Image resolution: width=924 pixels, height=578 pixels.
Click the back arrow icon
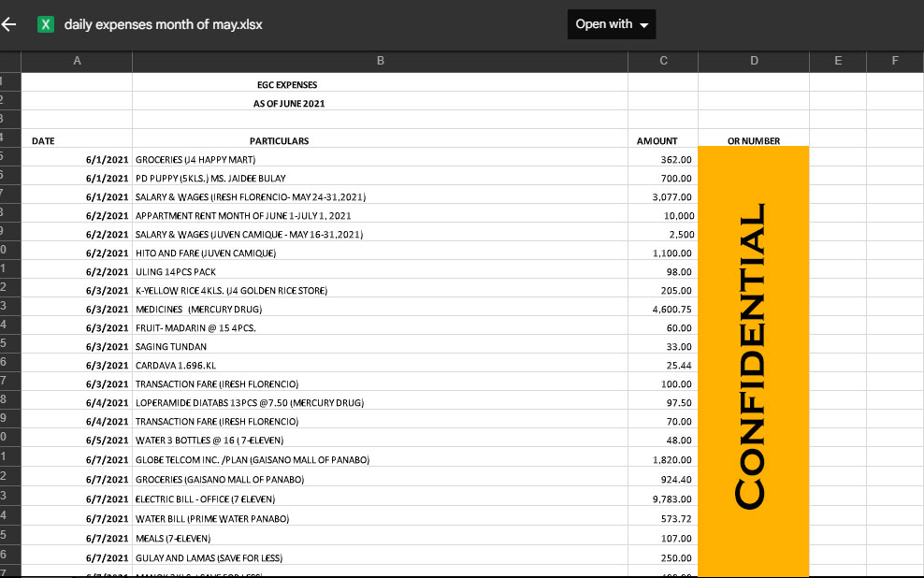tap(8, 24)
